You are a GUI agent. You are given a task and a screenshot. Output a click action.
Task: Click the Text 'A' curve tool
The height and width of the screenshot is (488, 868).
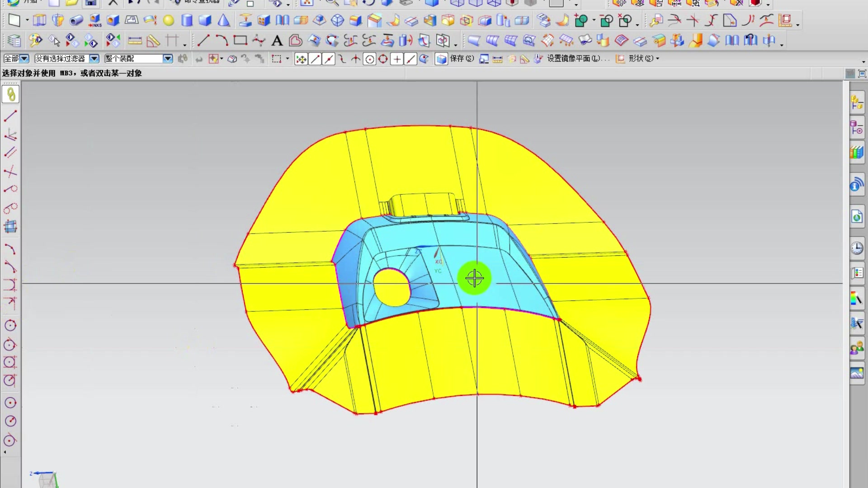277,41
